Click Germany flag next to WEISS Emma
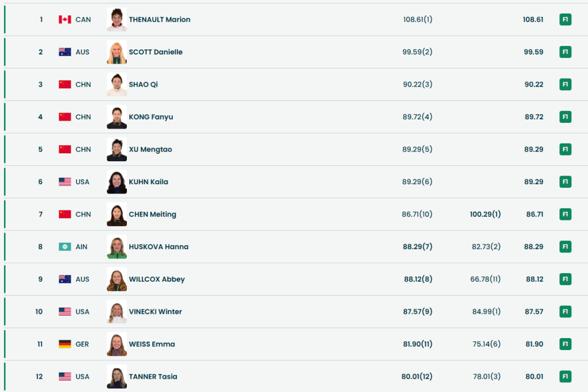588x392 pixels. click(x=65, y=344)
